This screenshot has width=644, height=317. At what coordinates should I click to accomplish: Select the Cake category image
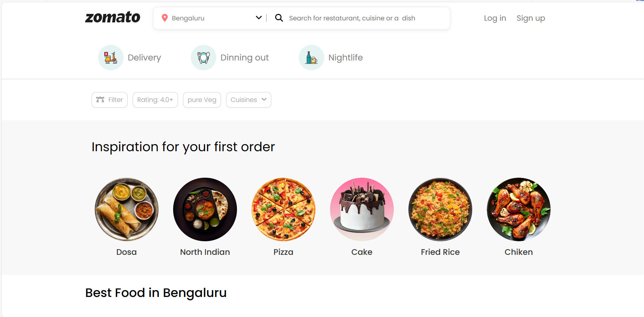pyautogui.click(x=362, y=209)
